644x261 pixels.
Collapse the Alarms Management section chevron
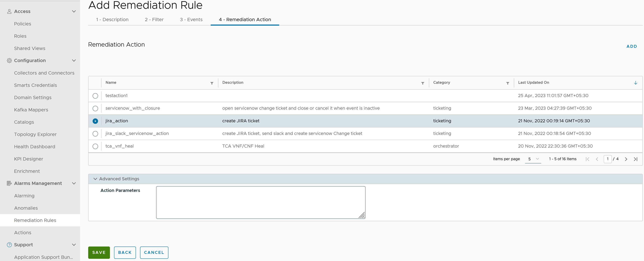pos(74,183)
